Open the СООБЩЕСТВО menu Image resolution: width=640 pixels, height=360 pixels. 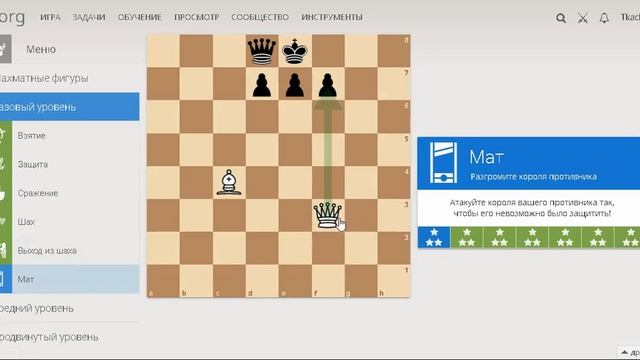[x=260, y=18]
